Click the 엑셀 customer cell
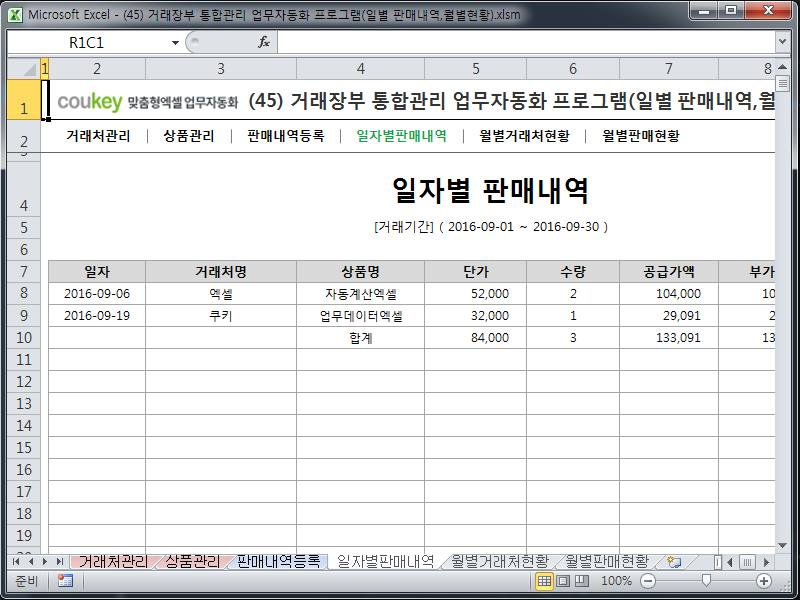The width and height of the screenshot is (800, 600). tap(221, 294)
